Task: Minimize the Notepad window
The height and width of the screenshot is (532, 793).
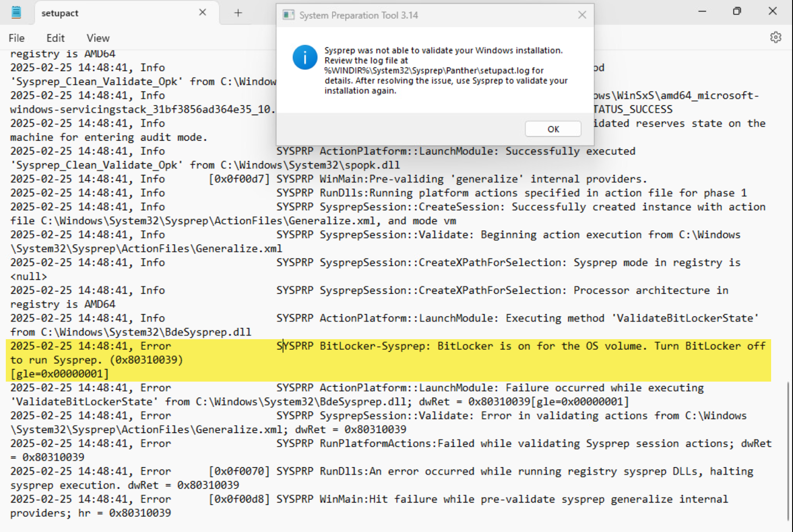Action: [702, 12]
